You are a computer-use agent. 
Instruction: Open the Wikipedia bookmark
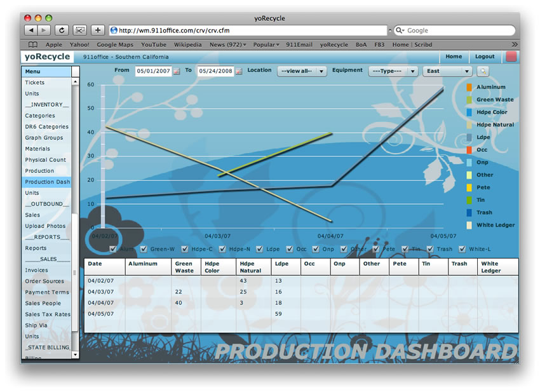187,44
